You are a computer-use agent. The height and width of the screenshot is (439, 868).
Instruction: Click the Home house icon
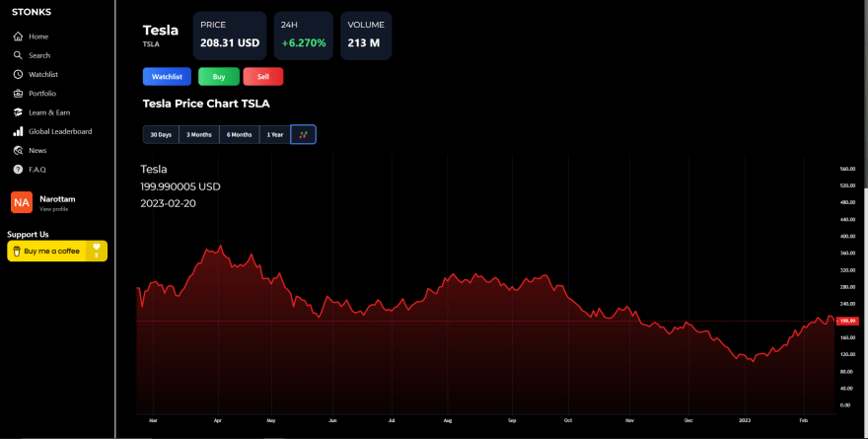[x=18, y=37]
